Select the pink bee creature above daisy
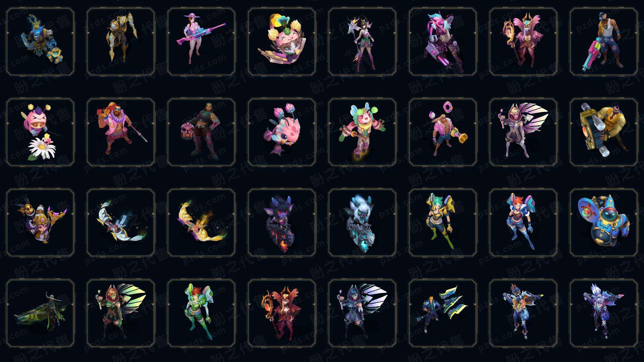 [40, 132]
